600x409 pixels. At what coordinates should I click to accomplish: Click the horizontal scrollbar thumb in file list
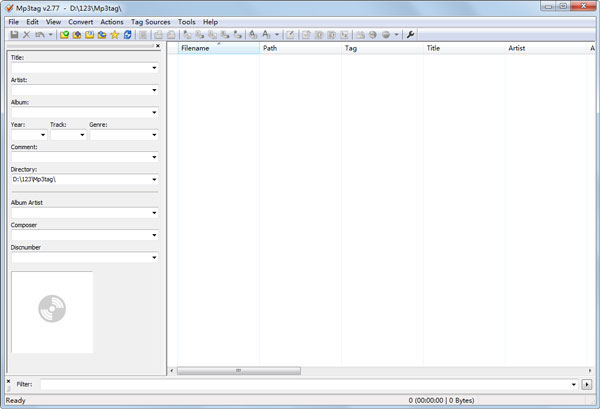[239, 371]
